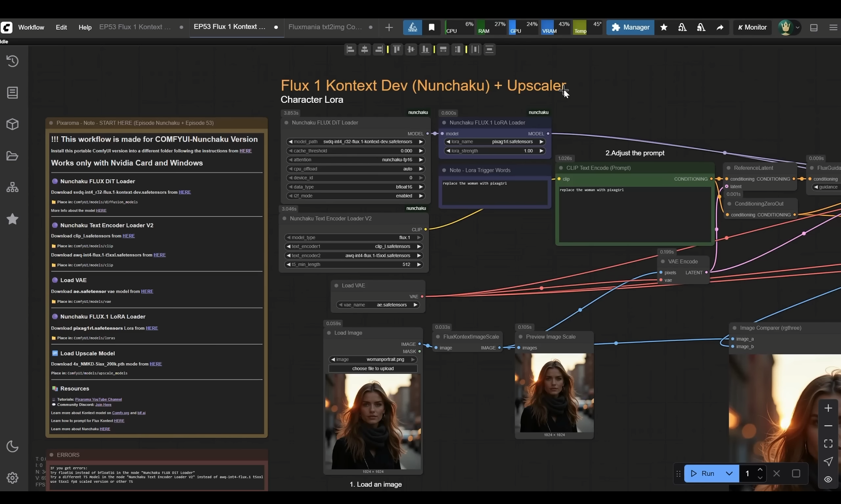The height and width of the screenshot is (504, 841).
Task: Toggle dark theme moon icon
Action: (x=12, y=447)
